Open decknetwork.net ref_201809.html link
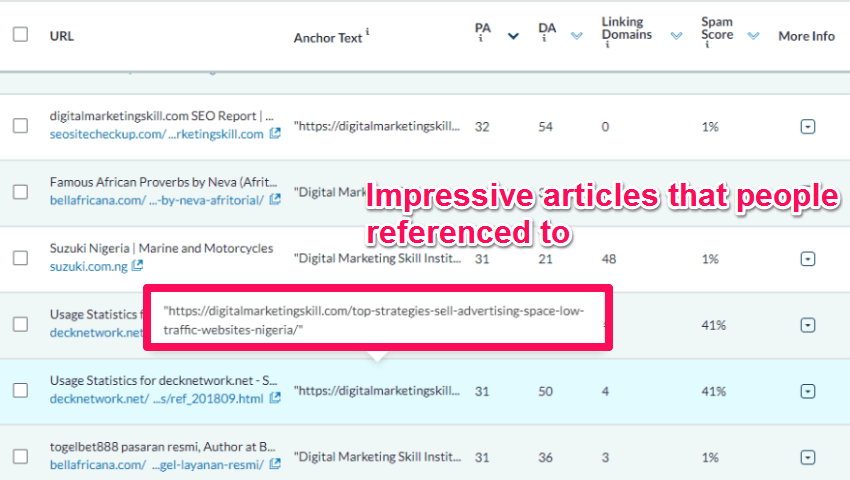This screenshot has width=850, height=480. (x=157, y=399)
